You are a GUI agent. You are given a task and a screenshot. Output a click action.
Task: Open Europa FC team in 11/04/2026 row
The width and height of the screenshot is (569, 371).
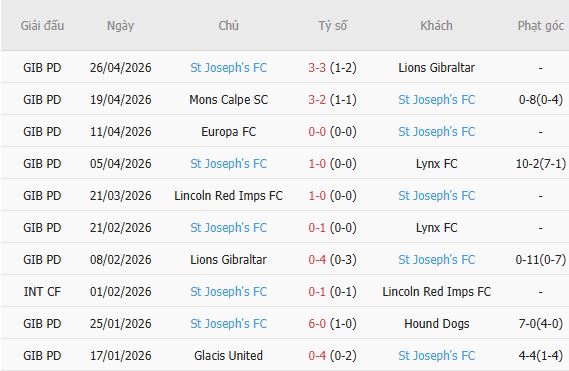click(x=229, y=131)
